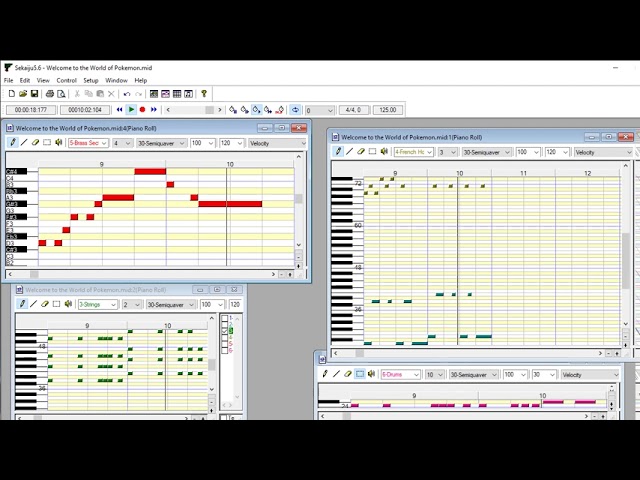The width and height of the screenshot is (640, 480).
Task: Select the rectangle Select tool in French Horn window
Action: pos(372,151)
